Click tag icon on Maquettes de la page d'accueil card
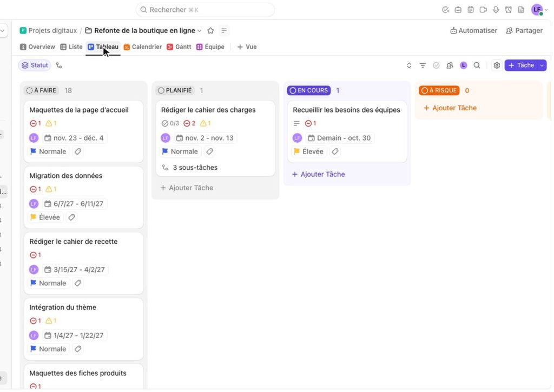Screen dimensions: 554x392 78,151
